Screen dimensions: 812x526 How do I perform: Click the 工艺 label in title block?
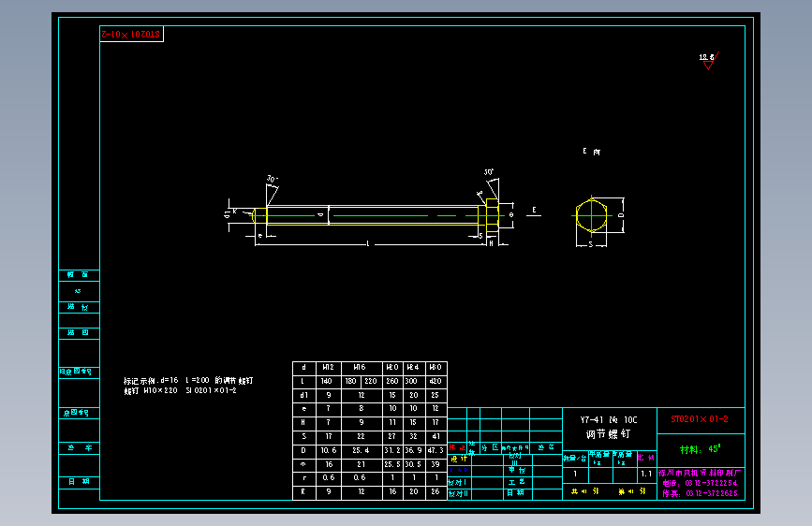click(x=517, y=481)
